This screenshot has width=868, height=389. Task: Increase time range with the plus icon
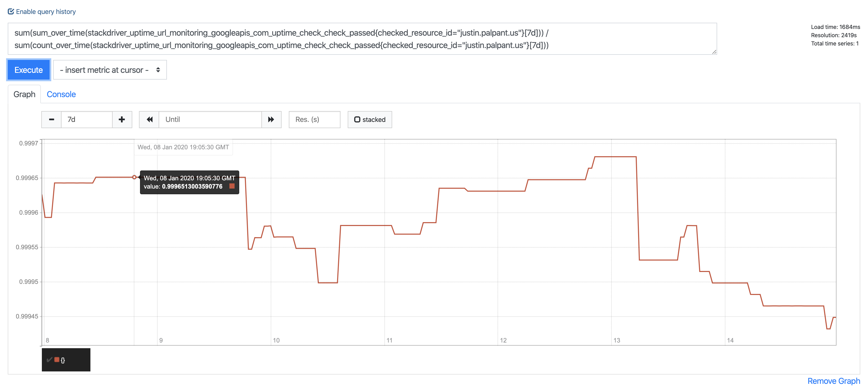122,120
